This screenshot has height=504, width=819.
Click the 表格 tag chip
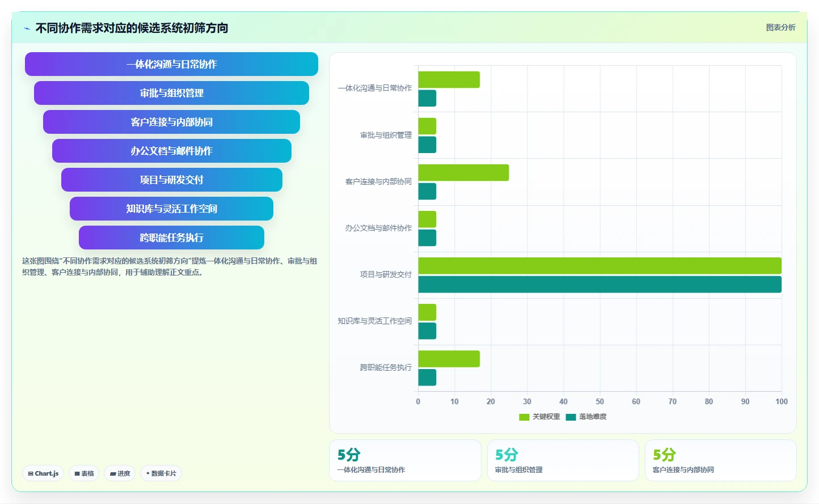coord(85,473)
